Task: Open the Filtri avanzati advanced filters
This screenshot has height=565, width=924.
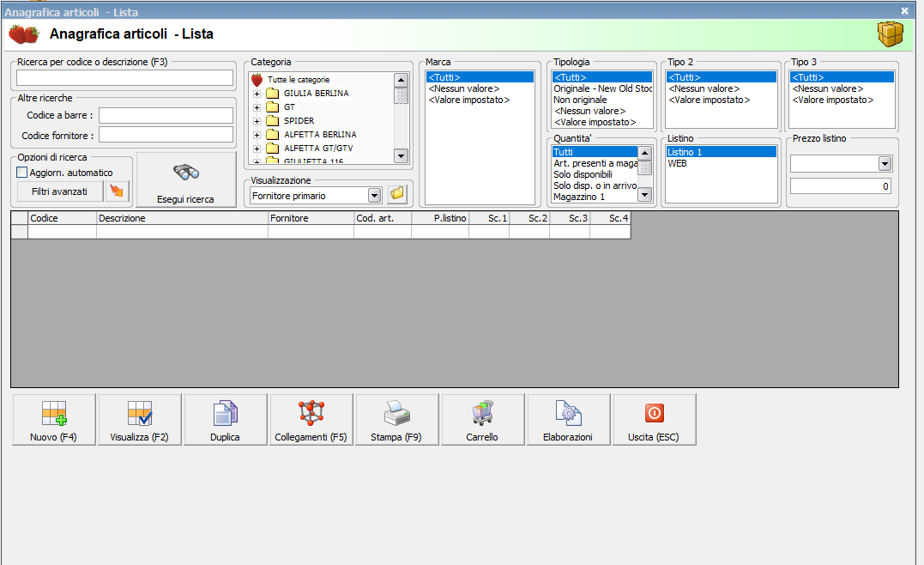Action: 59,191
